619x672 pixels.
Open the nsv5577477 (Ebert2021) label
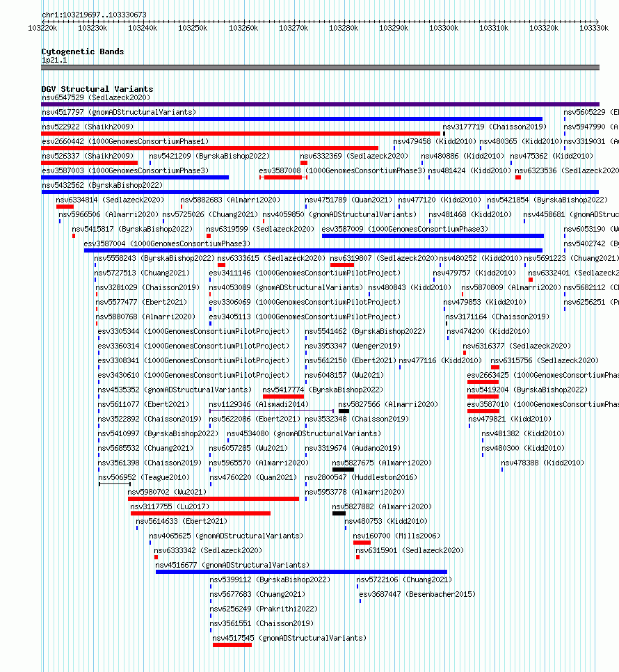[141, 301]
